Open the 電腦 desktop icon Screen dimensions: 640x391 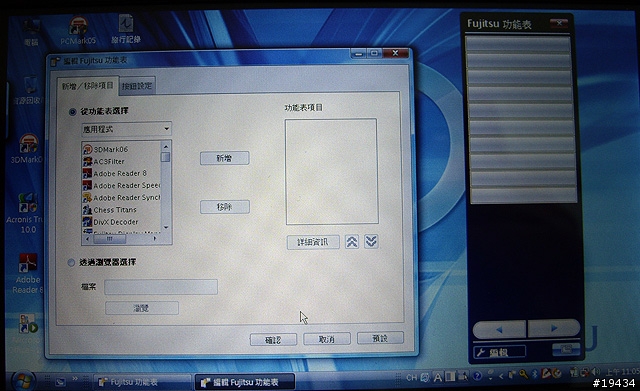(x=31, y=32)
